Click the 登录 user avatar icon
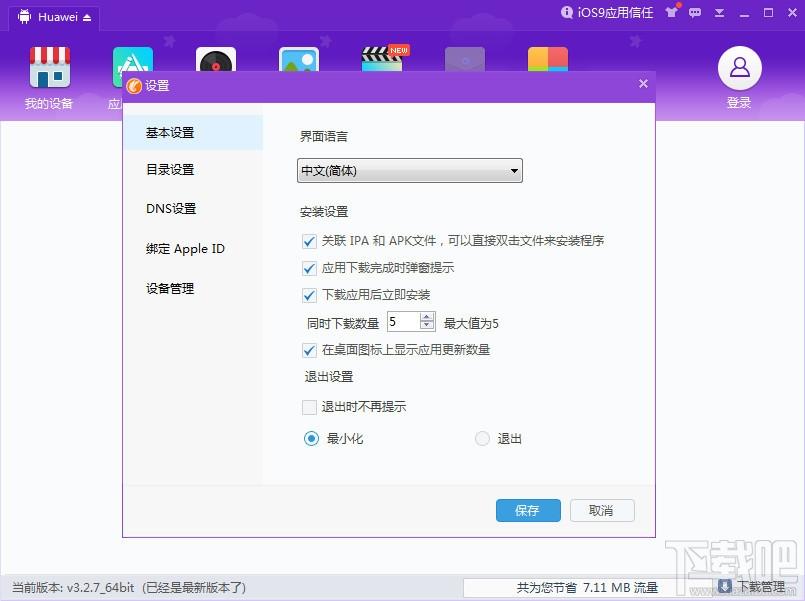This screenshot has width=805, height=601. point(739,68)
